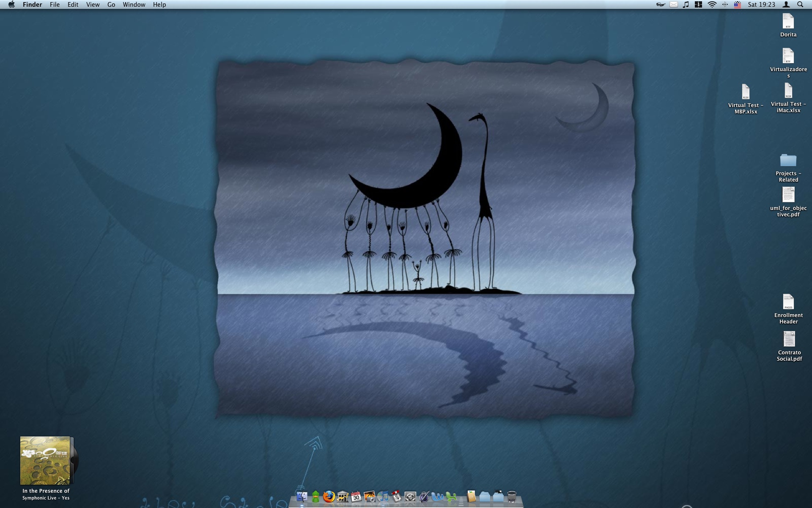Launch Microsoft Word from the Dock
The height and width of the screenshot is (508, 812).
437,496
